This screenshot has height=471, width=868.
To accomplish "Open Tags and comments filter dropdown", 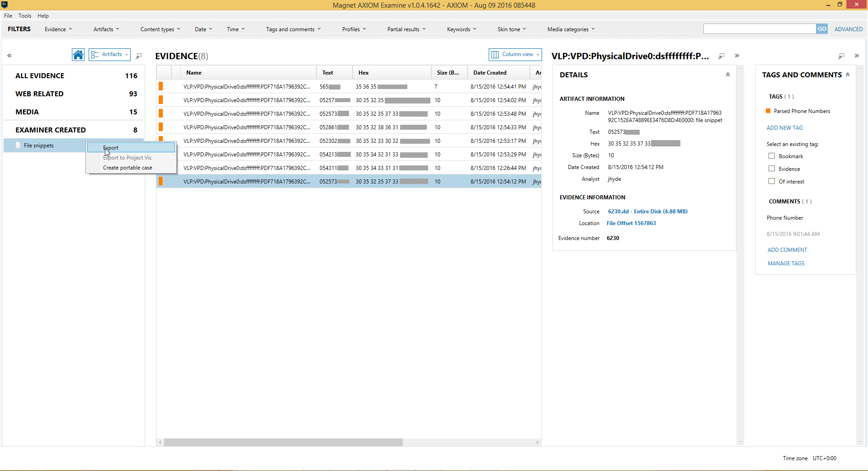I will [x=293, y=29].
